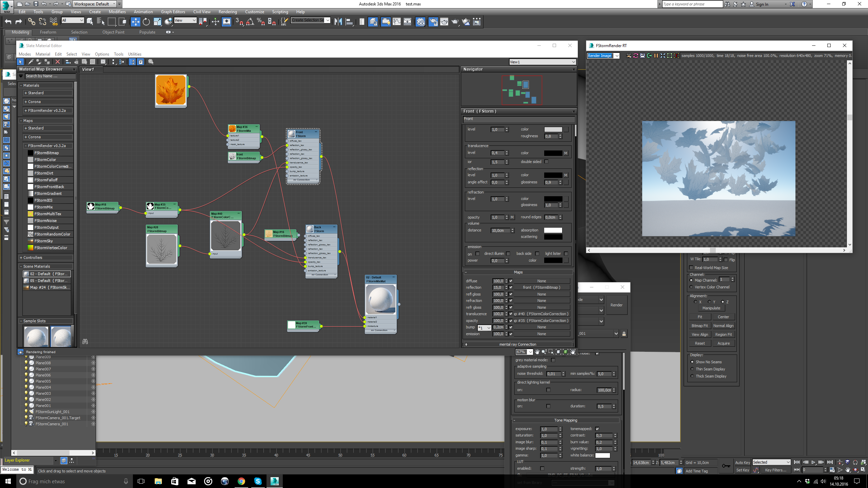Click the Mirror tool icon
The width and height of the screenshot is (868, 488).
click(x=338, y=22)
